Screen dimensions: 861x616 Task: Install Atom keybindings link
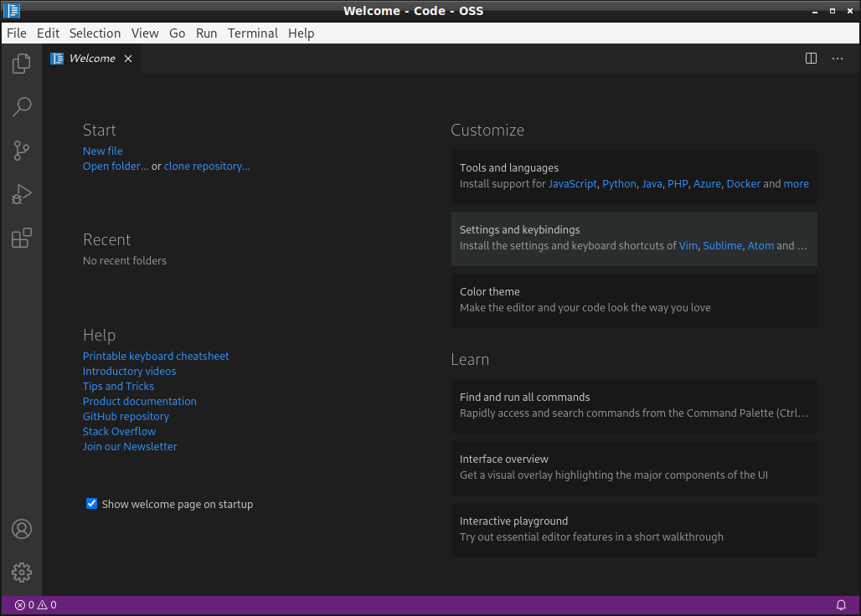(760, 246)
